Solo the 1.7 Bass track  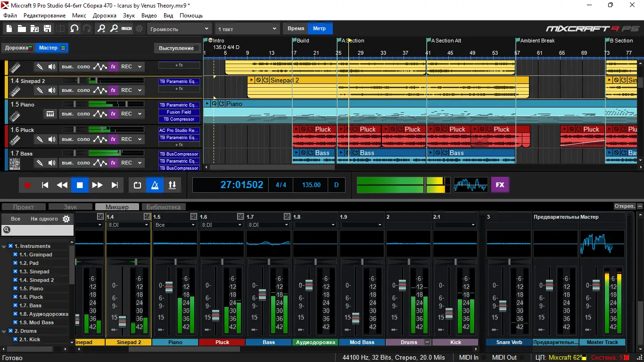[83, 163]
